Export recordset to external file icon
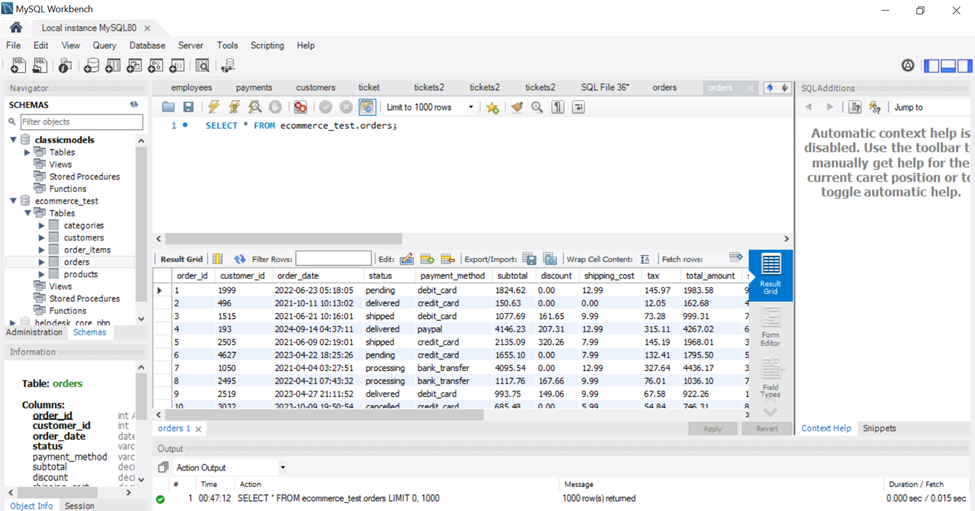The height and width of the screenshot is (511, 975). coord(529,259)
